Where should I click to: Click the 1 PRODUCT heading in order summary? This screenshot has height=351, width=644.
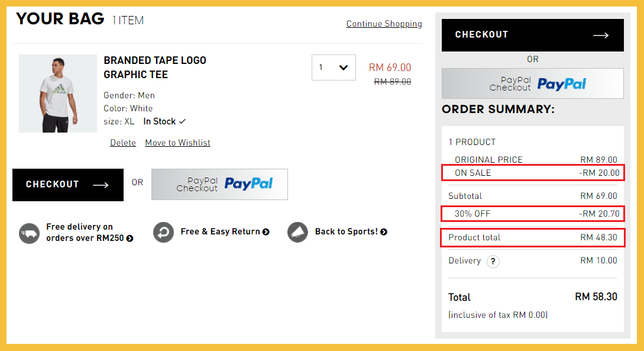(x=472, y=142)
